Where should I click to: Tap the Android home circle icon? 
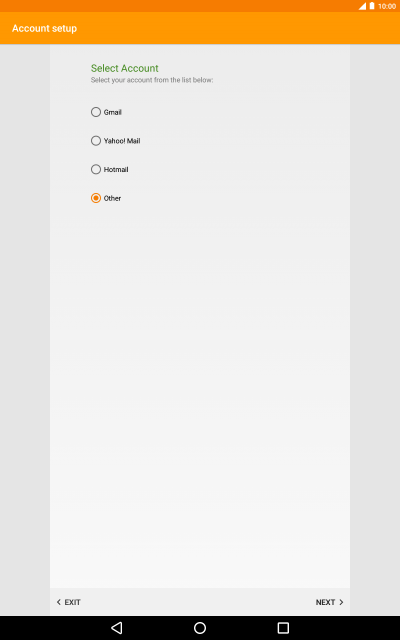point(200,628)
